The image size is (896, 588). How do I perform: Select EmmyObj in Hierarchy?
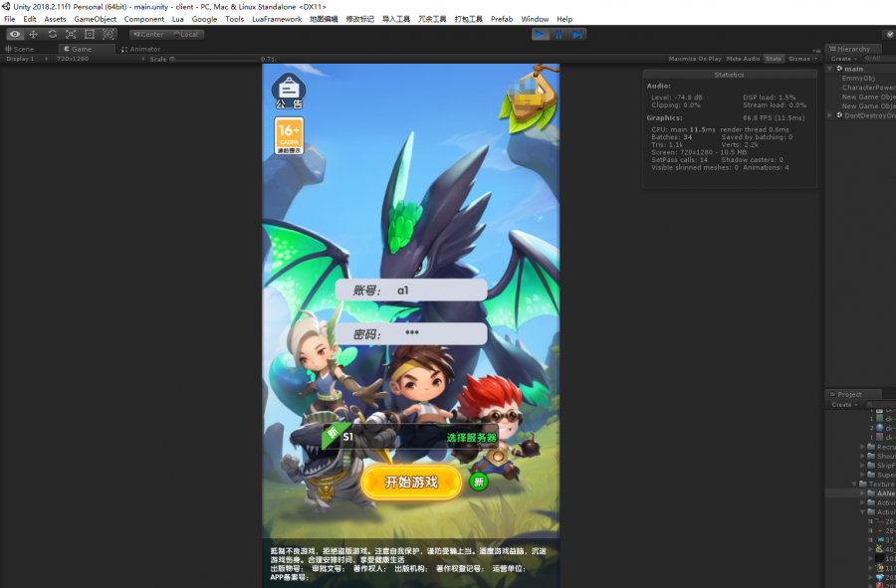click(858, 79)
